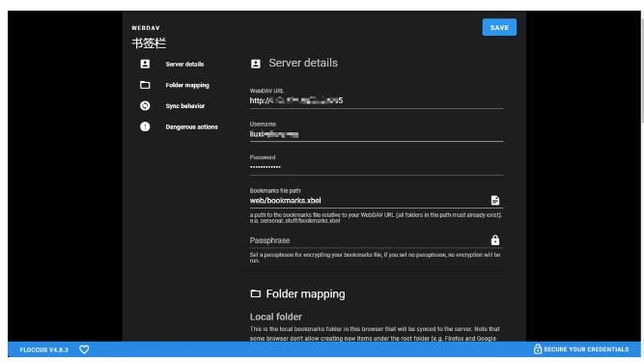Click the heart icon in the footer
The width and height of the screenshot is (644, 362).
click(84, 349)
